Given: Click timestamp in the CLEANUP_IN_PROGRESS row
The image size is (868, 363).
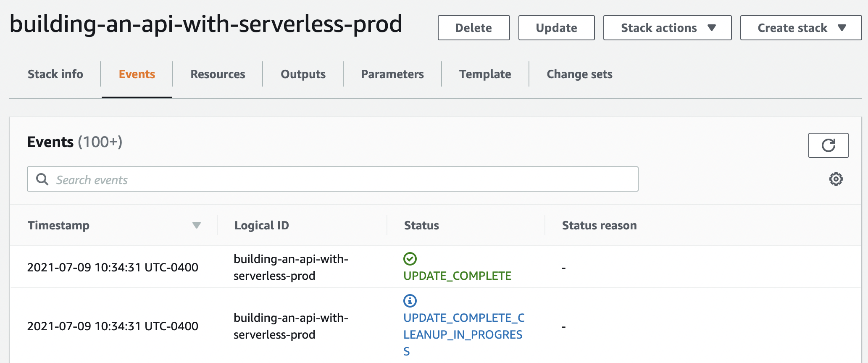Looking at the screenshot, I should tap(113, 326).
